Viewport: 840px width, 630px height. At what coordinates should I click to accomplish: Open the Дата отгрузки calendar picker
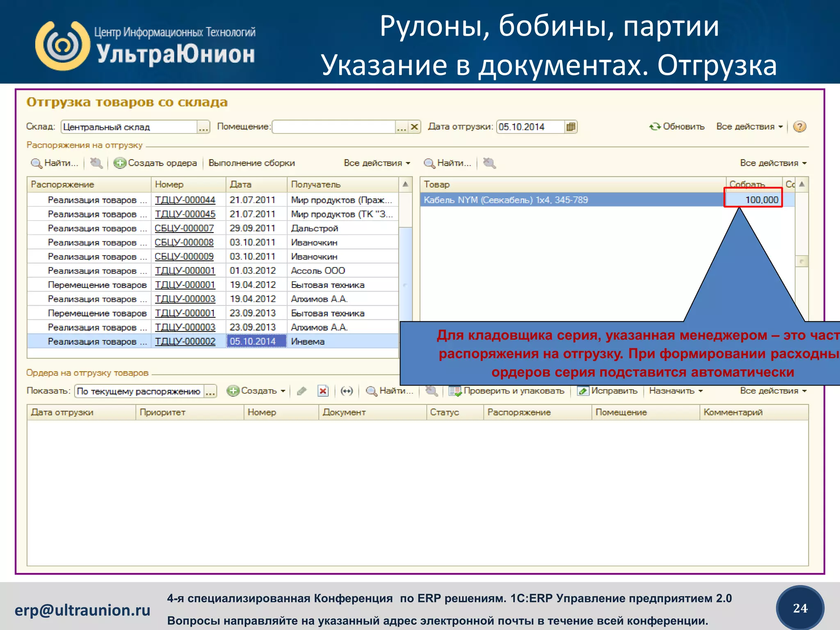[571, 127]
